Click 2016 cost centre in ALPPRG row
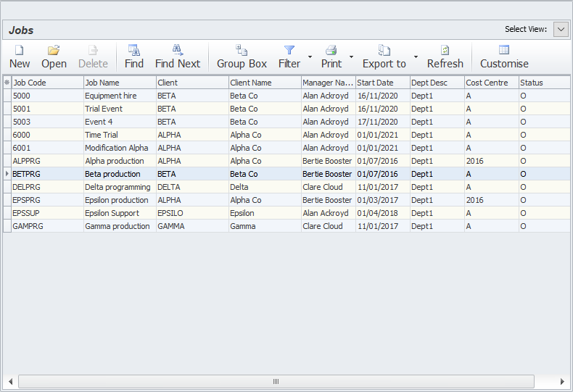 point(492,161)
